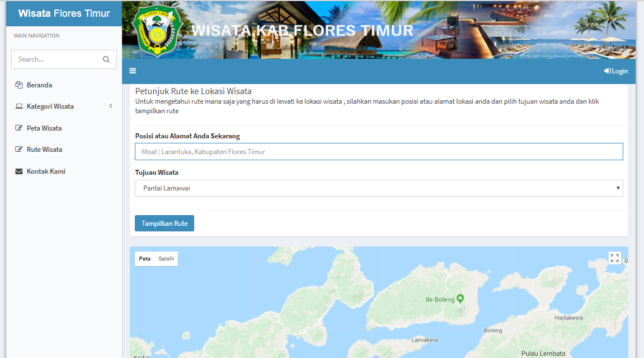Click the Kontak Kami envelope icon
This screenshot has height=358, width=644.
[x=18, y=171]
